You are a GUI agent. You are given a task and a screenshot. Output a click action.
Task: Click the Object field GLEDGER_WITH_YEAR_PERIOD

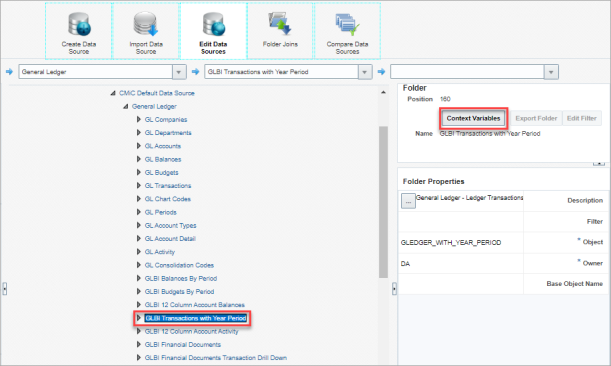click(451, 242)
